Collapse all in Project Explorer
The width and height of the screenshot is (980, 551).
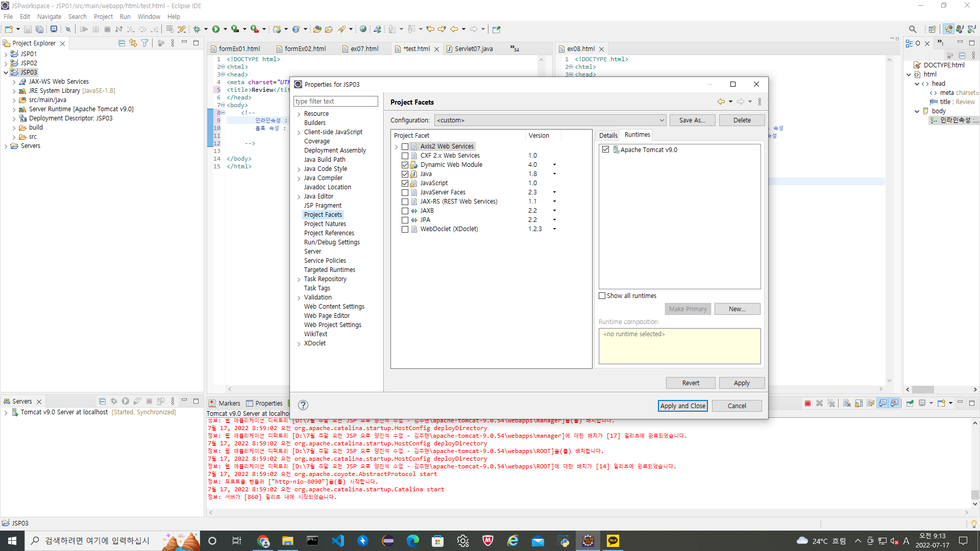pos(121,43)
